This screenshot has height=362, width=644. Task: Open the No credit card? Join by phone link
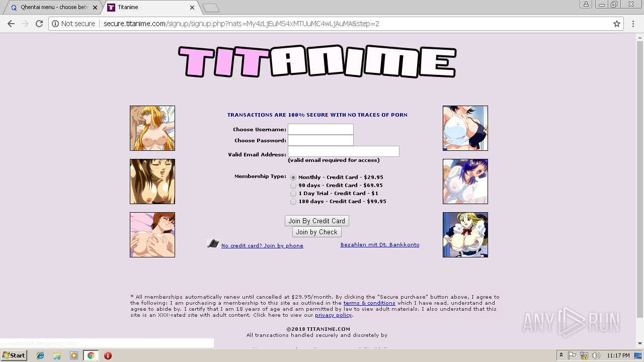tap(262, 245)
